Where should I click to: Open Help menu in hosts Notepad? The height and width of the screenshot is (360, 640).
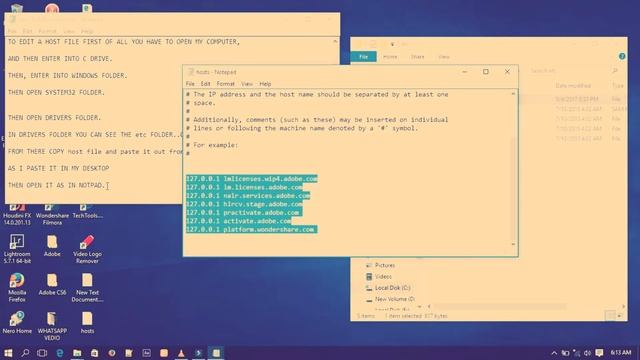coord(265,84)
